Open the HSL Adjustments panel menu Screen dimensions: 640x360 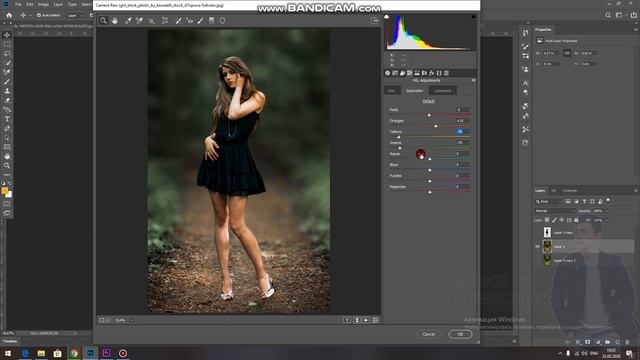point(473,80)
